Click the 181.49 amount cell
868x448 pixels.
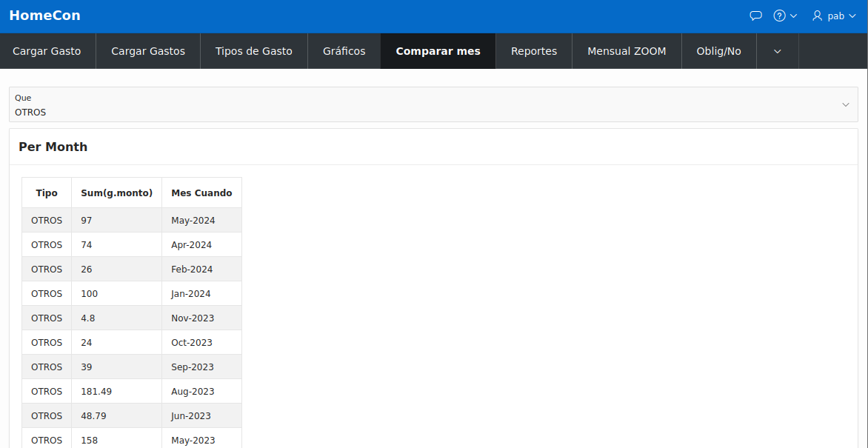point(96,391)
